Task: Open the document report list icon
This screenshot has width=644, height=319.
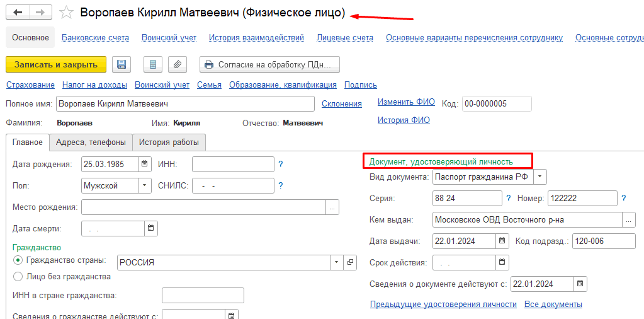Action: tap(153, 64)
